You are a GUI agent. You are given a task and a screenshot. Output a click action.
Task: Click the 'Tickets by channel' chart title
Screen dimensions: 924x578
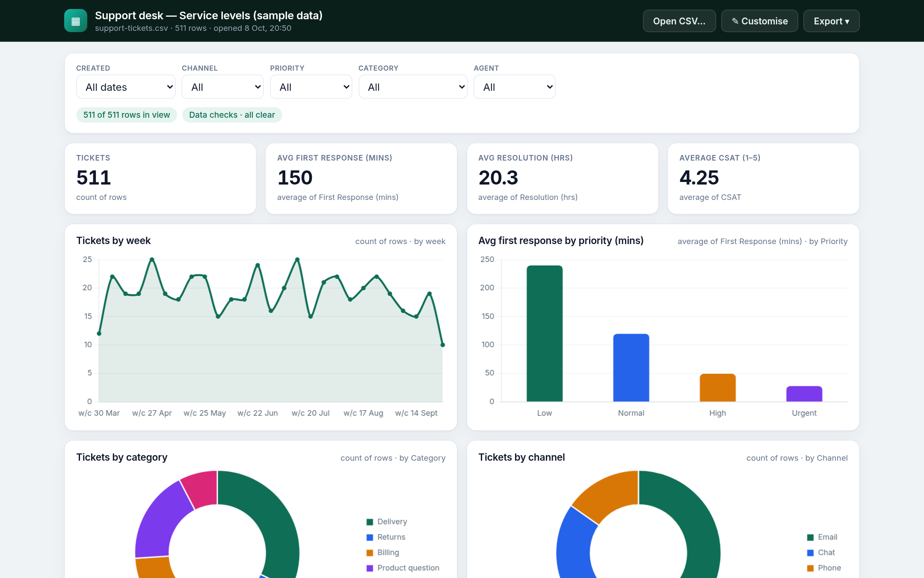521,457
